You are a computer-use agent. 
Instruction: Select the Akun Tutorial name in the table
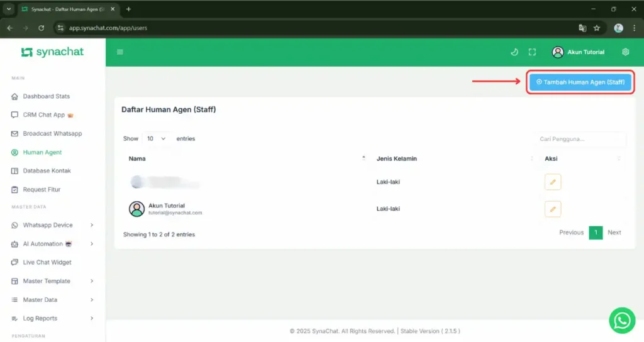click(x=167, y=206)
